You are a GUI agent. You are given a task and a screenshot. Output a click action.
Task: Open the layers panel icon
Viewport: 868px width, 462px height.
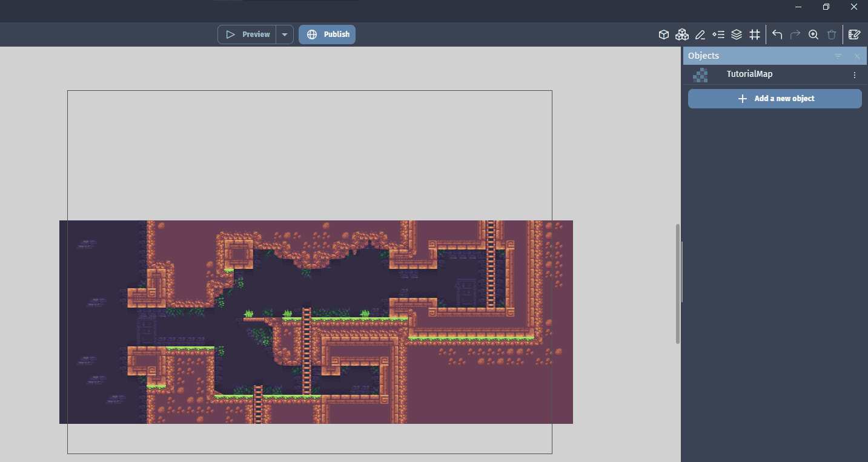coord(737,35)
